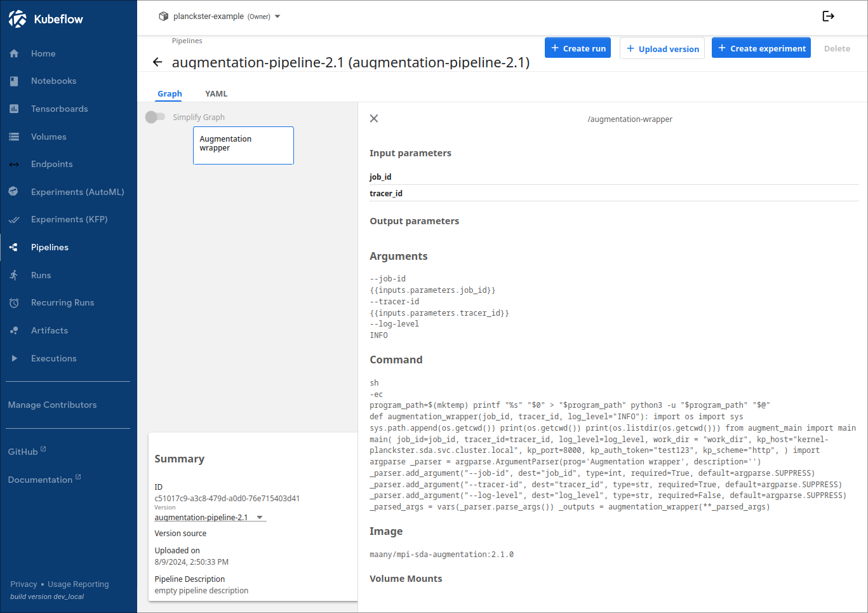Screen dimensions: 868x613
Task: Click the image name maany/mpi-sda-augmentation:2.1.0
Action: (x=441, y=555)
